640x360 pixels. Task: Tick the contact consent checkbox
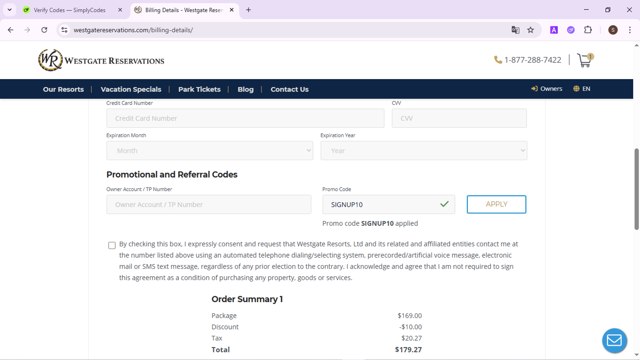pyautogui.click(x=112, y=245)
